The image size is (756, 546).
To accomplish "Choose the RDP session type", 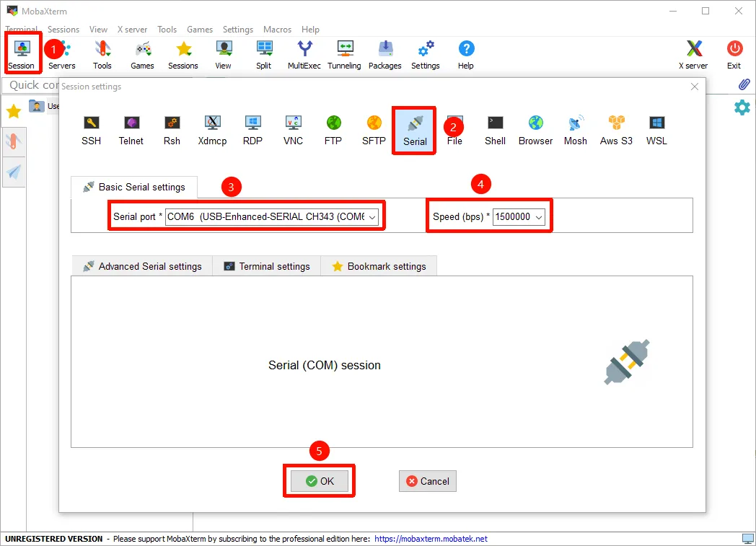I will (252, 130).
